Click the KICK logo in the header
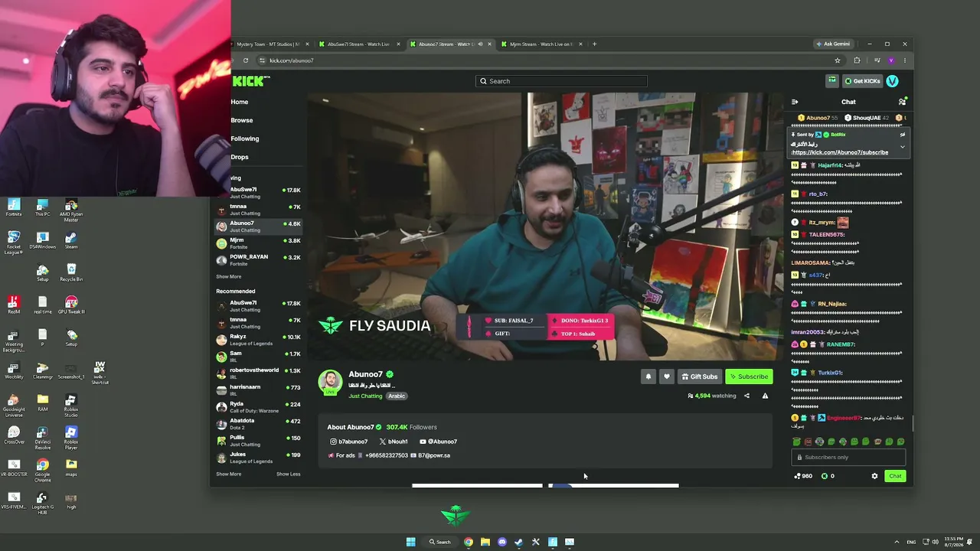The image size is (980, 551). 250,81
